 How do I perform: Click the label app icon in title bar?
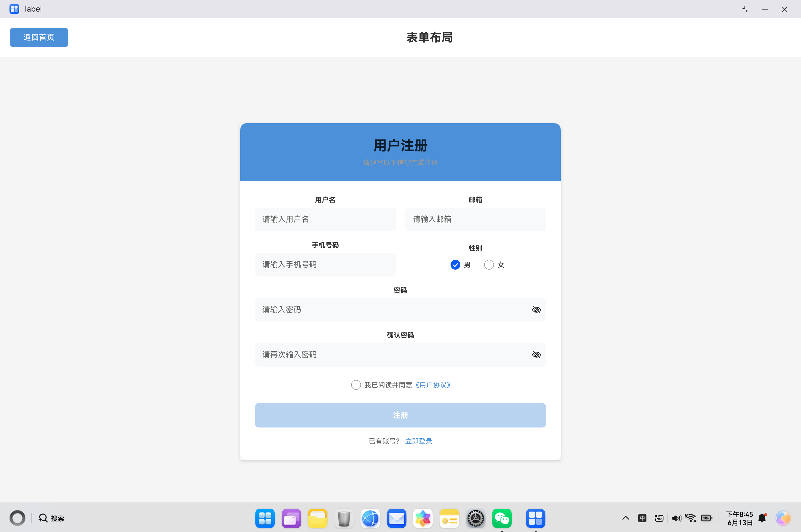(x=14, y=9)
